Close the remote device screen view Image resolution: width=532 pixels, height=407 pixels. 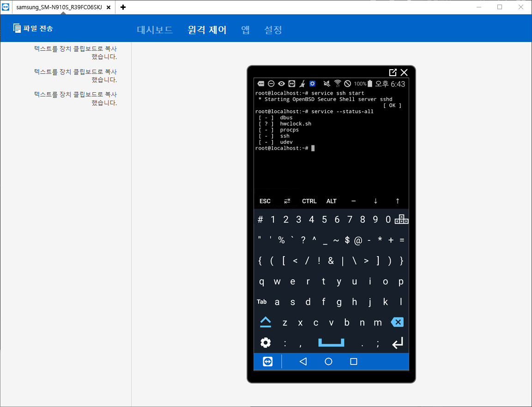pos(404,72)
